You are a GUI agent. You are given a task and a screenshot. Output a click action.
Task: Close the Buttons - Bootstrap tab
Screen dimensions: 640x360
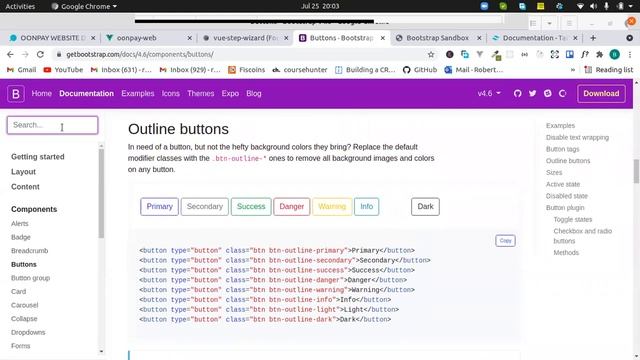coord(382,38)
